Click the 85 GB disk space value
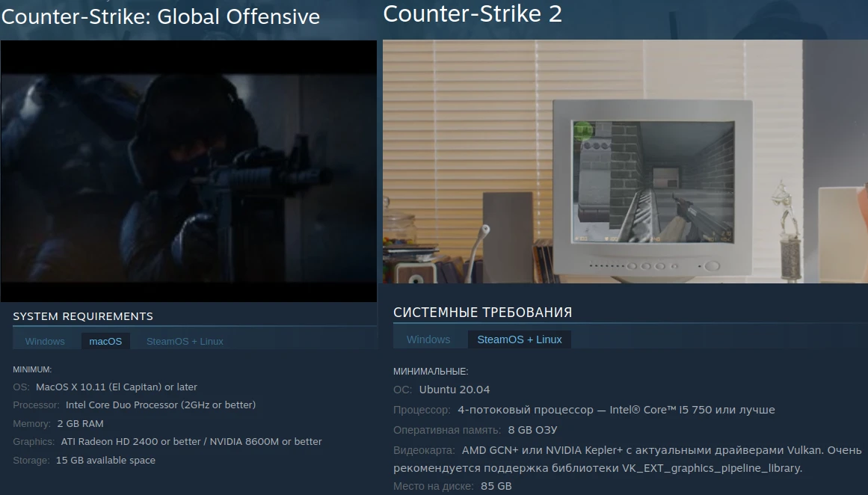868x495 pixels. tap(496, 485)
